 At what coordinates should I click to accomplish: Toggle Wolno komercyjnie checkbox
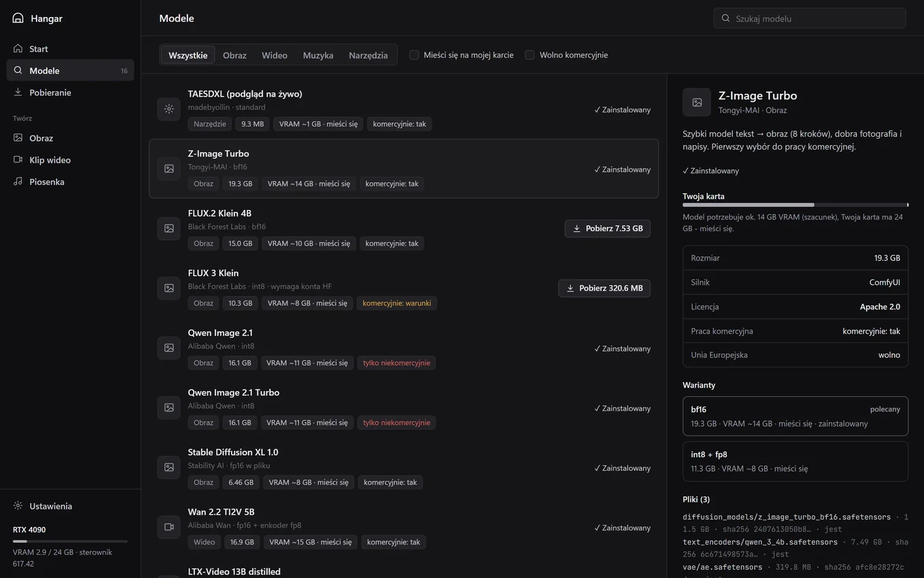pyautogui.click(x=530, y=55)
